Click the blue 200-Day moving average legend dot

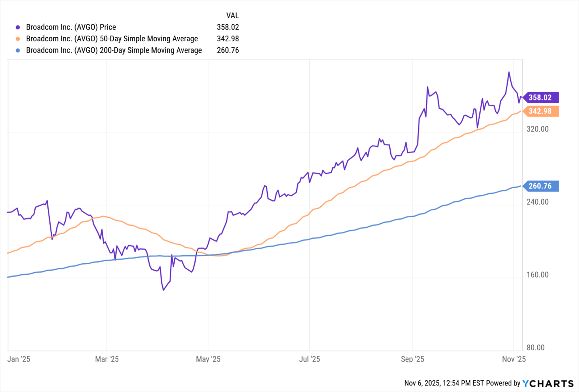point(18,51)
